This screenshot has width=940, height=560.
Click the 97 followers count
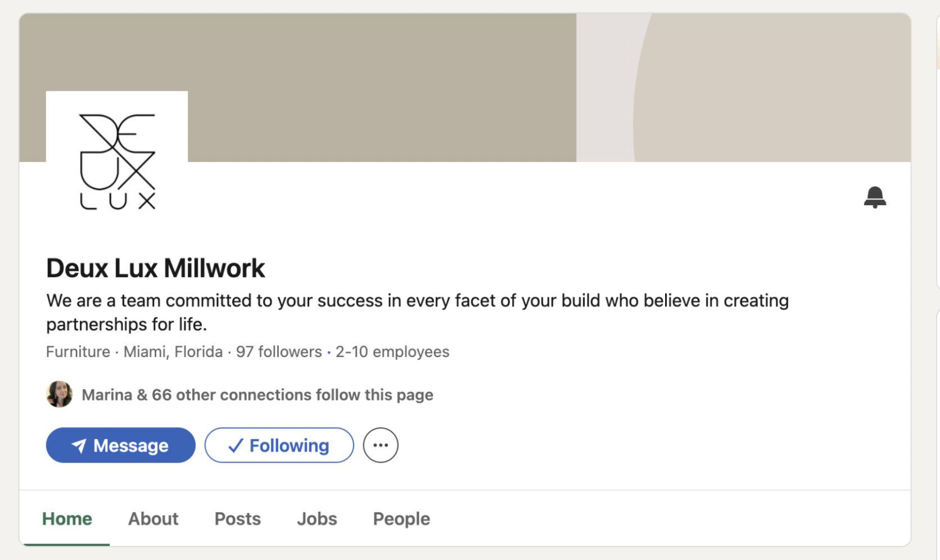(x=279, y=352)
